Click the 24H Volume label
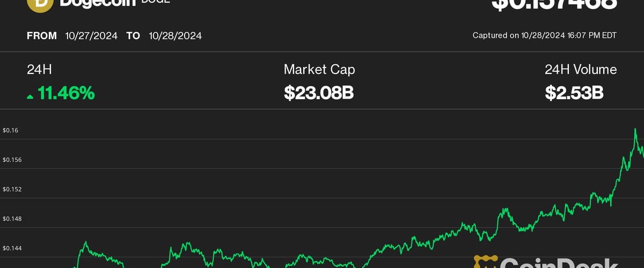The height and width of the screenshot is (268, 644). (x=581, y=69)
